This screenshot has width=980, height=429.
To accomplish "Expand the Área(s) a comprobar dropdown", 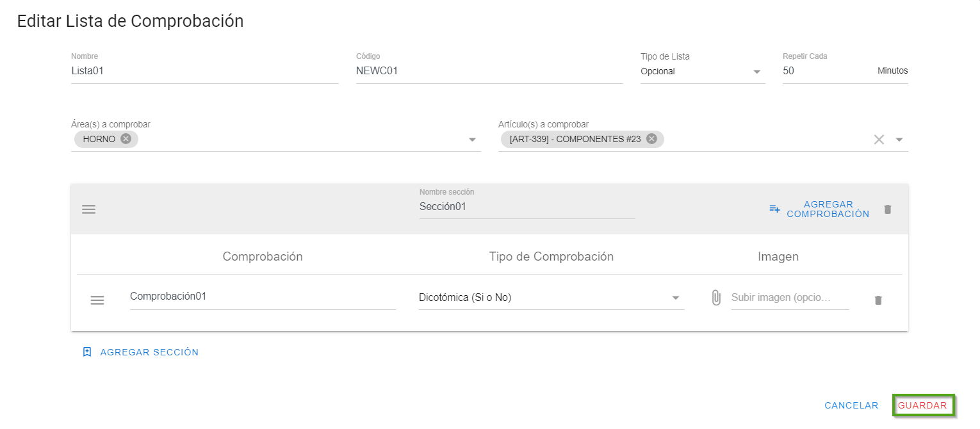I will click(x=472, y=140).
